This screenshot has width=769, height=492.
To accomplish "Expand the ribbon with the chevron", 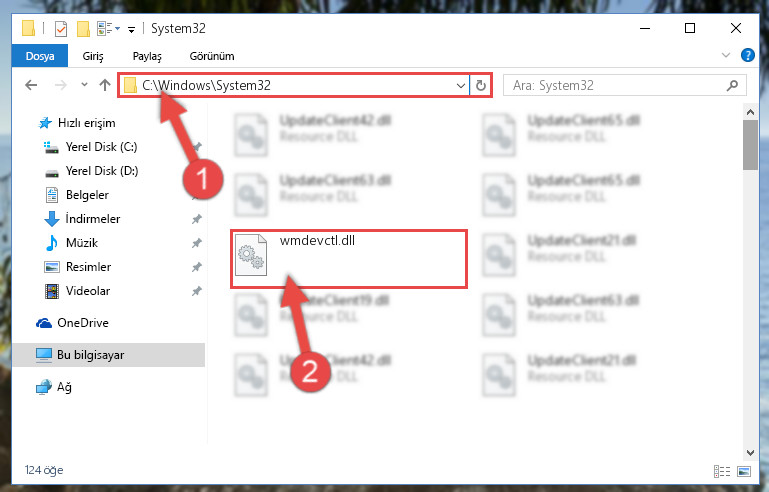I will pos(726,55).
